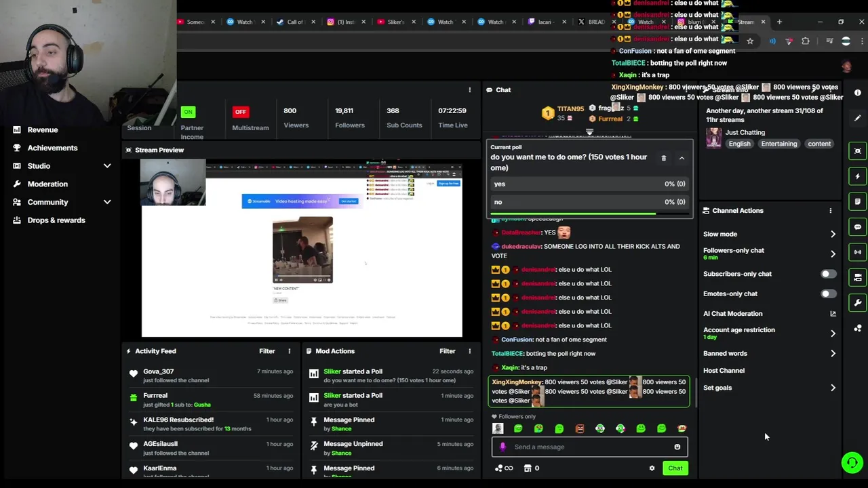Screen dimensions: 868x488
Task: Toggle Subscribers-only chat switch
Action: click(828, 274)
